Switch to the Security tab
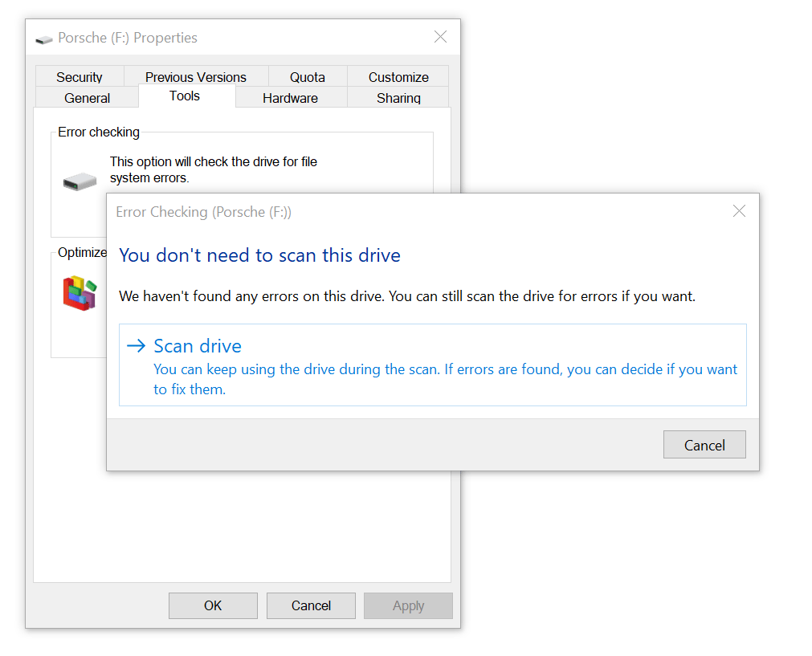The height and width of the screenshot is (656, 812). click(x=79, y=77)
